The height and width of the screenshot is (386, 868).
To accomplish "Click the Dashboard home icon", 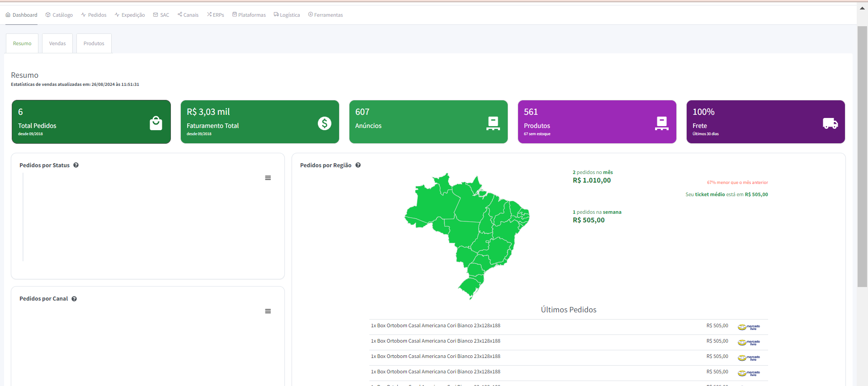I will click(x=8, y=15).
